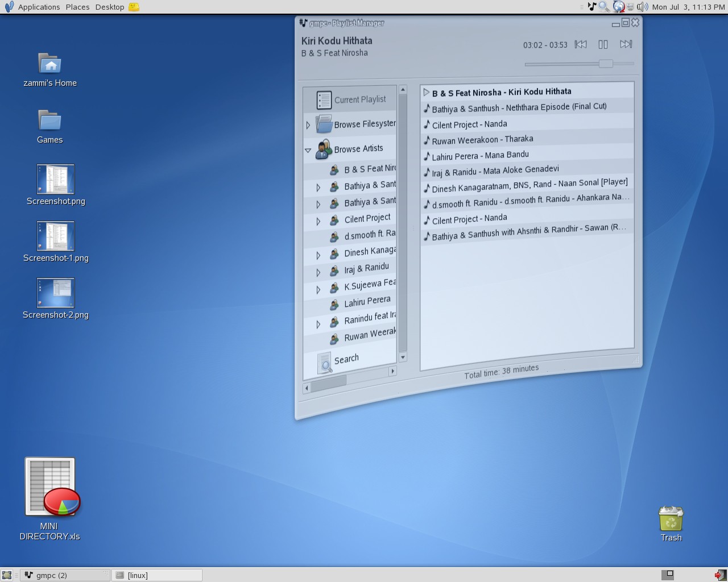Select track Neththara Episode (Final Cut)
This screenshot has height=582, width=728.
click(x=527, y=107)
